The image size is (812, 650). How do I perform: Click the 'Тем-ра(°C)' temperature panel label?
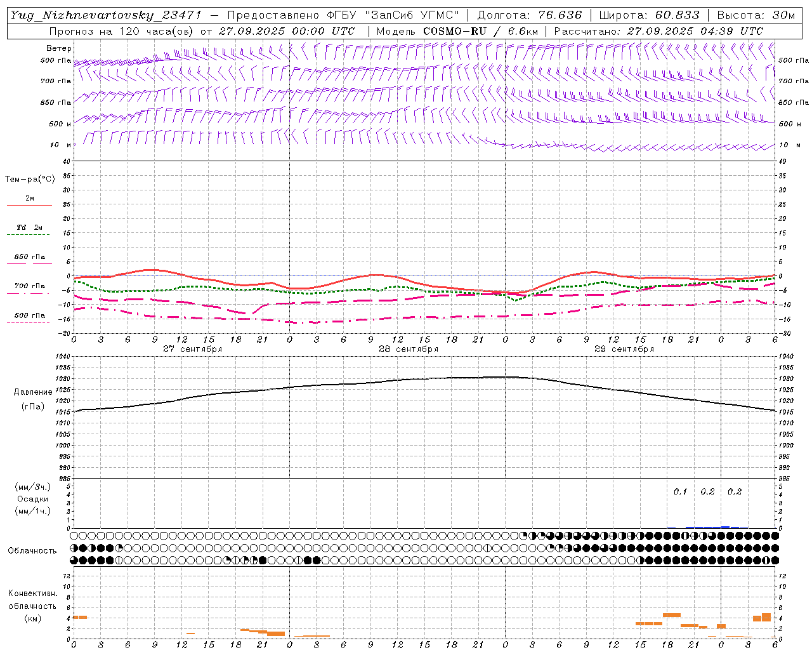pyautogui.click(x=30, y=180)
